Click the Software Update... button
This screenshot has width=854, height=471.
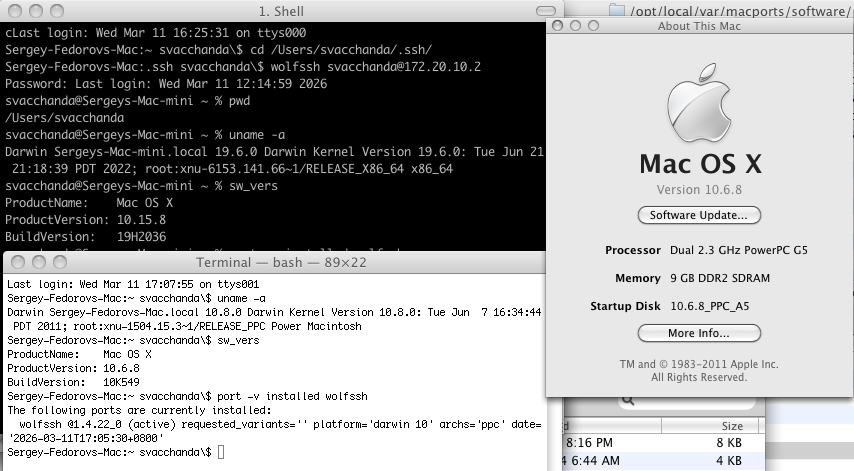click(x=699, y=215)
